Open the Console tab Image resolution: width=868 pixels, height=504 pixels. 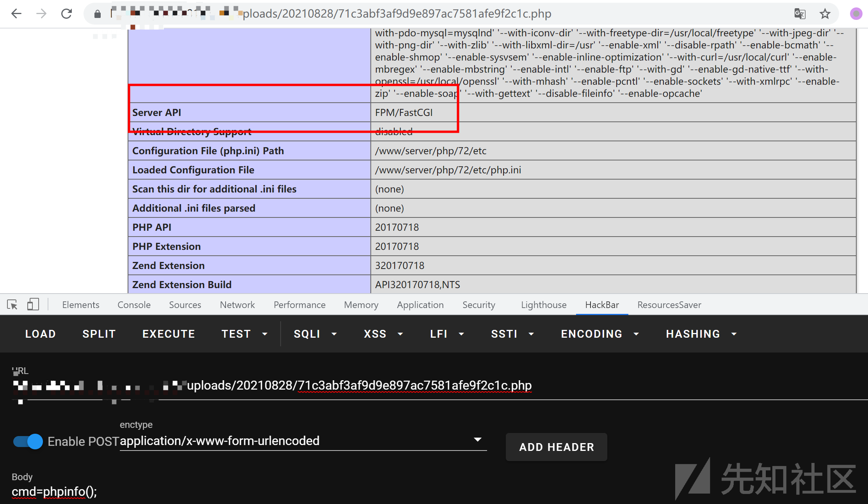[x=134, y=305]
